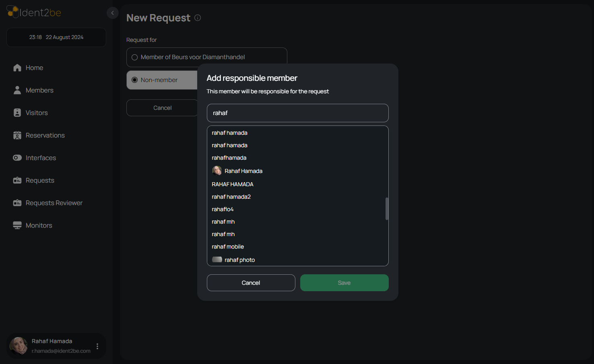
Task: Open Requests Reviewer icon
Action: point(17,203)
